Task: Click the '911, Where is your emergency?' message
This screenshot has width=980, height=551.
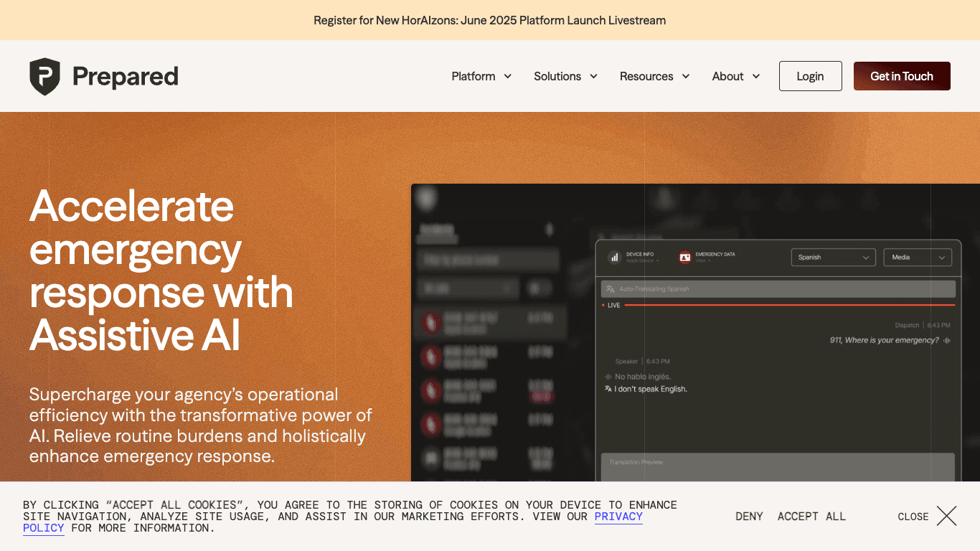Action: click(884, 340)
